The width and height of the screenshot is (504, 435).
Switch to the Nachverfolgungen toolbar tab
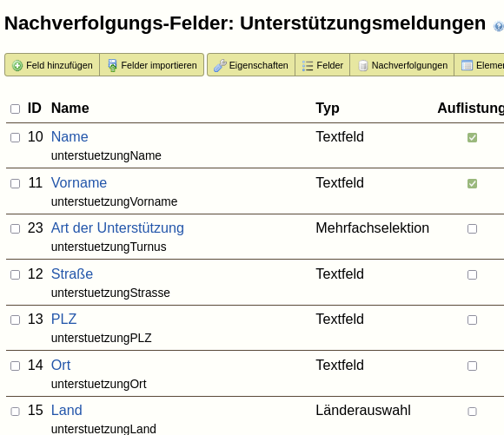click(402, 65)
